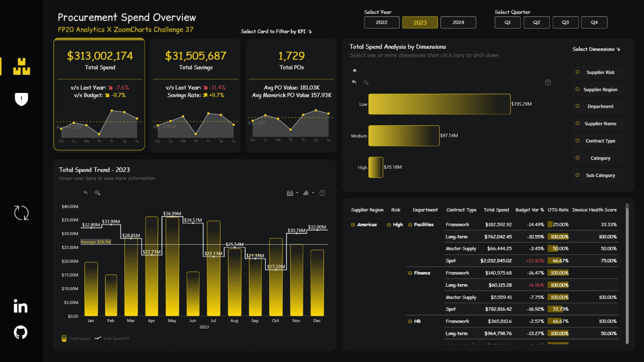Select the Sub Category dimension
The image size is (644, 362).
[597, 175]
